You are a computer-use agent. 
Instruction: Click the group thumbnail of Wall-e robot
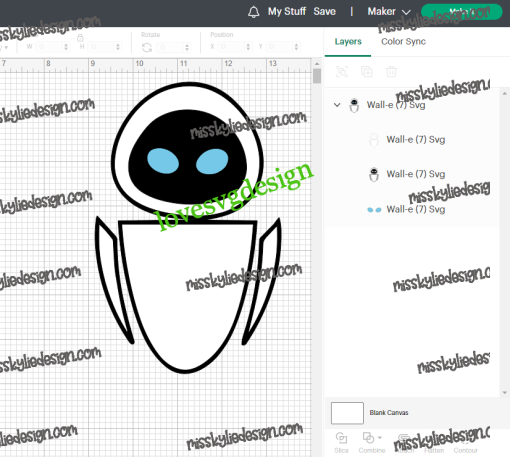tap(354, 105)
